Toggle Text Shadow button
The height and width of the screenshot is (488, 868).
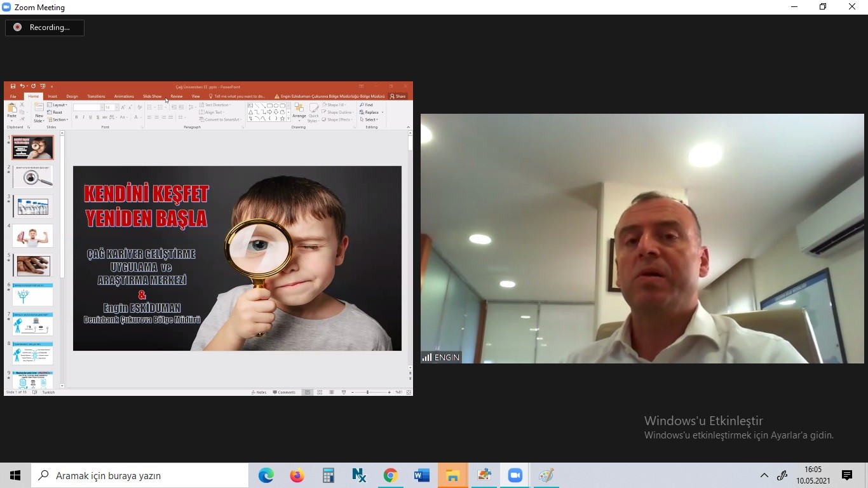98,118
